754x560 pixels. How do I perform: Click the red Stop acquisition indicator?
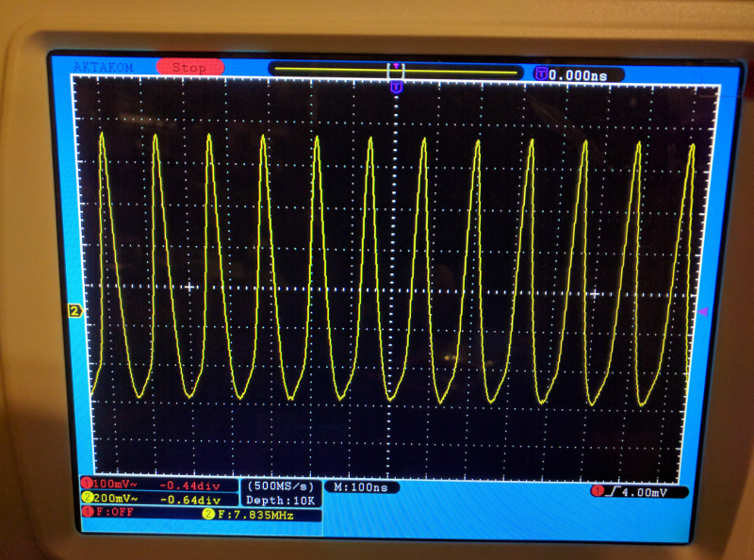187,66
